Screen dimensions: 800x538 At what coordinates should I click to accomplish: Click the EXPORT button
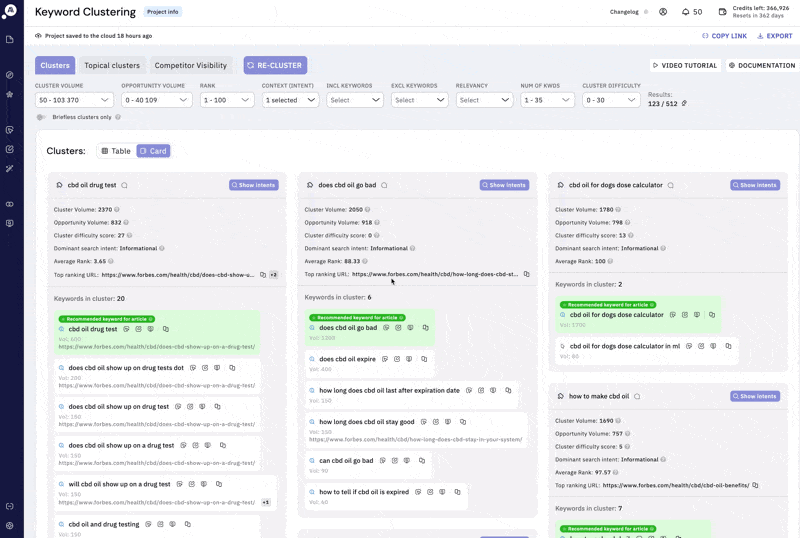click(x=774, y=36)
